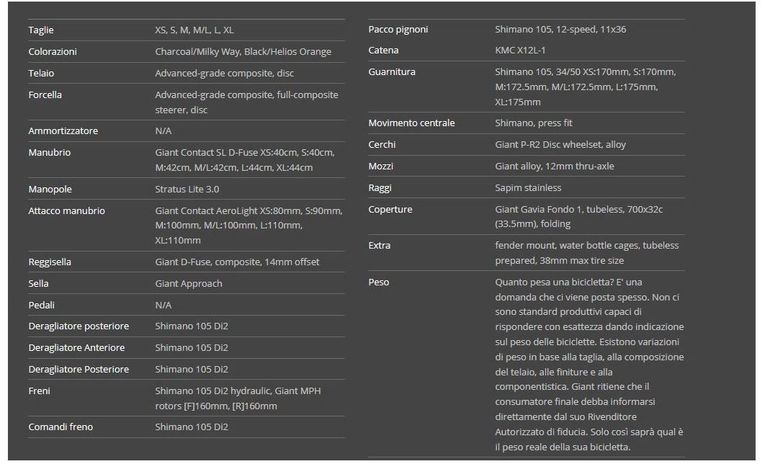Viewport: 770px width, 467px height.
Task: Select 'Giant P-R2 Disc wheelset, alloy'
Action: (x=560, y=144)
